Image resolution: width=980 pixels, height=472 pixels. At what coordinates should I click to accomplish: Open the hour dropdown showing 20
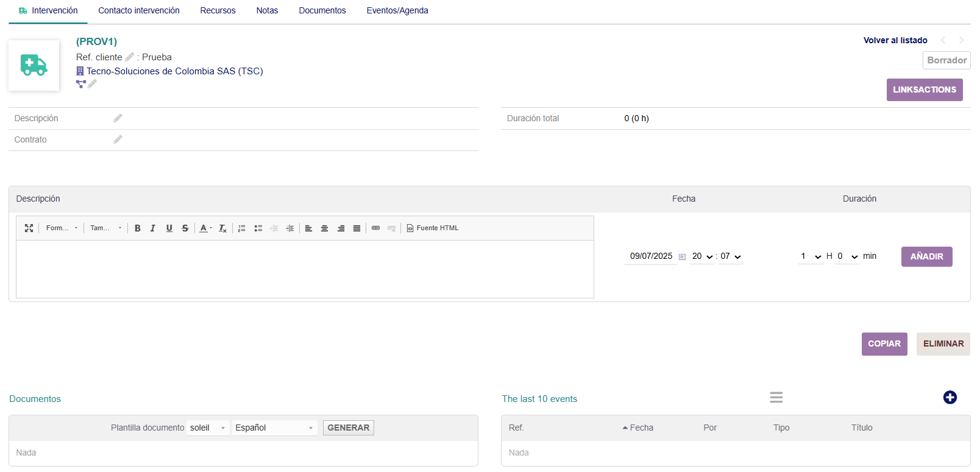(x=702, y=256)
